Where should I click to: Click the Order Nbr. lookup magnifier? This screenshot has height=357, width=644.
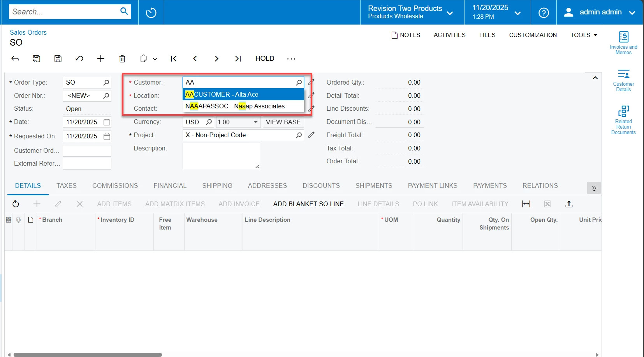pos(106,95)
